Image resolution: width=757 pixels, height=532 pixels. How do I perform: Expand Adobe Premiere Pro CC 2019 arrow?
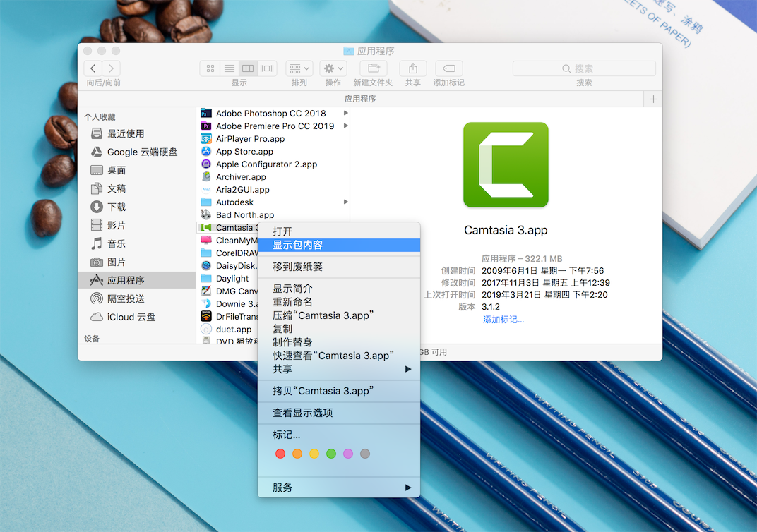346,126
